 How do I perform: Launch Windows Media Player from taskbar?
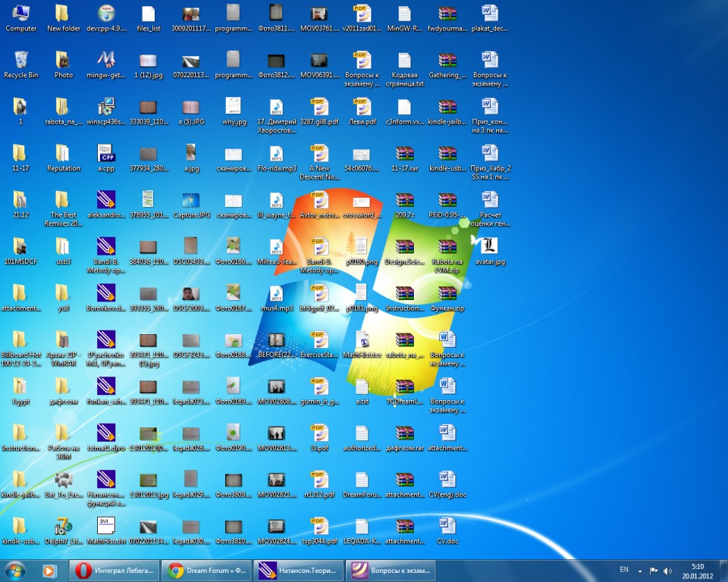click(x=49, y=571)
